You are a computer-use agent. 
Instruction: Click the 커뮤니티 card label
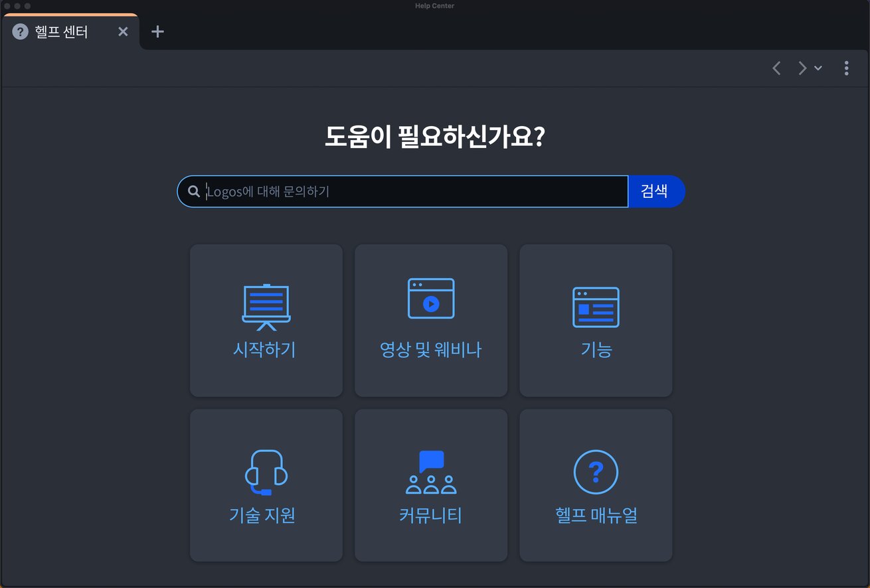430,516
